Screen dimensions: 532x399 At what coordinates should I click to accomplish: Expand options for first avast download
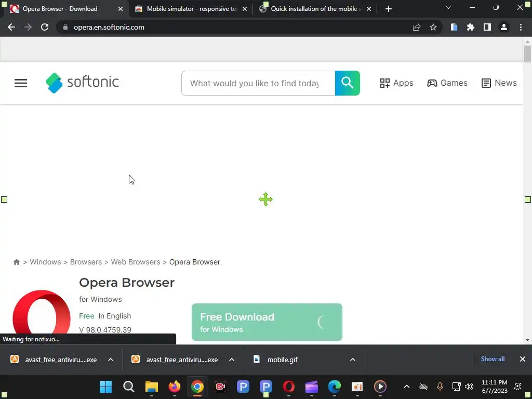click(x=111, y=360)
